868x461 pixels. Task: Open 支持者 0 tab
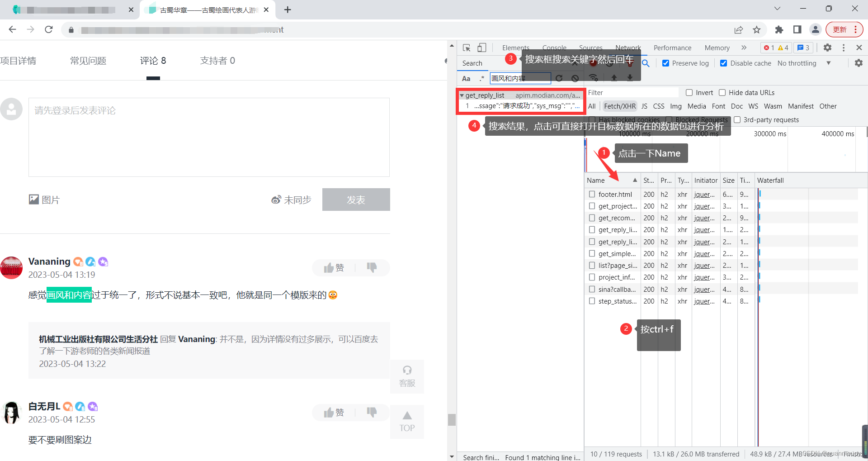tap(217, 61)
